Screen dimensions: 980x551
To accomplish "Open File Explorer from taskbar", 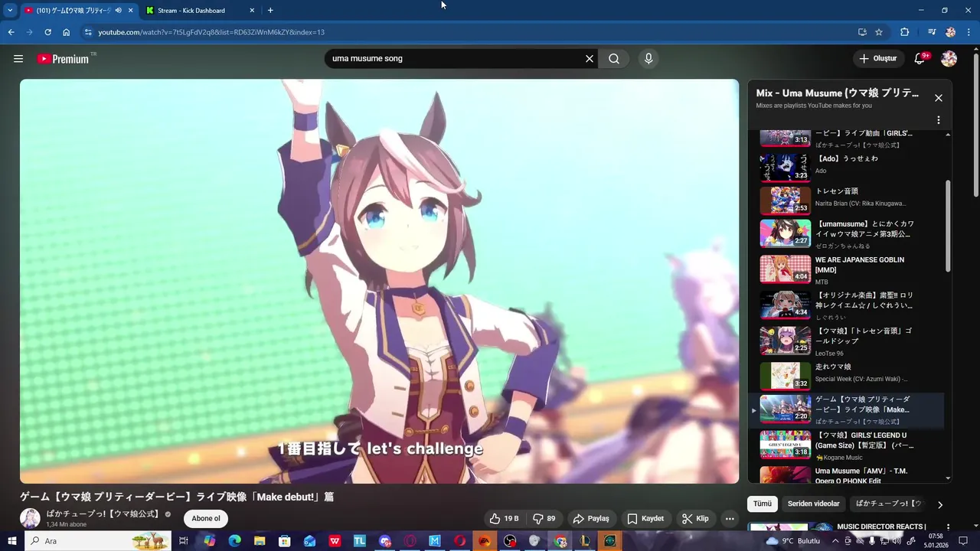I will click(260, 541).
